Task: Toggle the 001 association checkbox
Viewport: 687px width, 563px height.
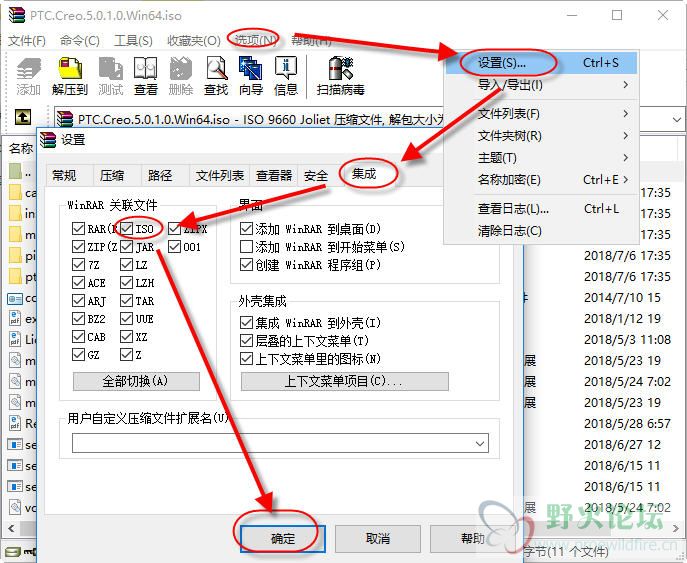Action: pos(174,247)
